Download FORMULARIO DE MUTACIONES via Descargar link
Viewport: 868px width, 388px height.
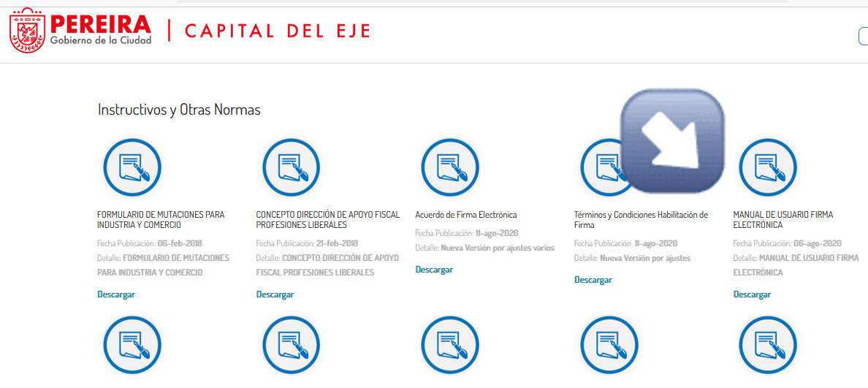(x=116, y=294)
